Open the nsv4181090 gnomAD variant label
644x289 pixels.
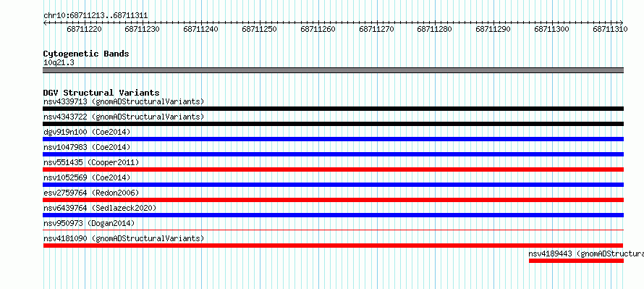pos(124,238)
